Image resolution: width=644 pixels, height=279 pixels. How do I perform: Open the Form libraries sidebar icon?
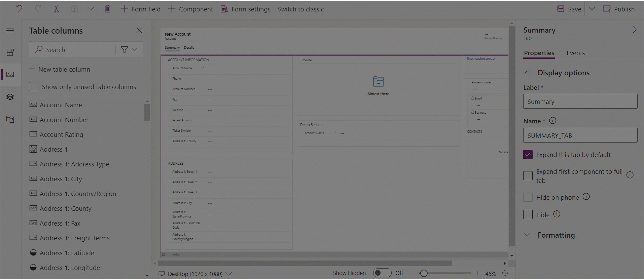(10, 119)
